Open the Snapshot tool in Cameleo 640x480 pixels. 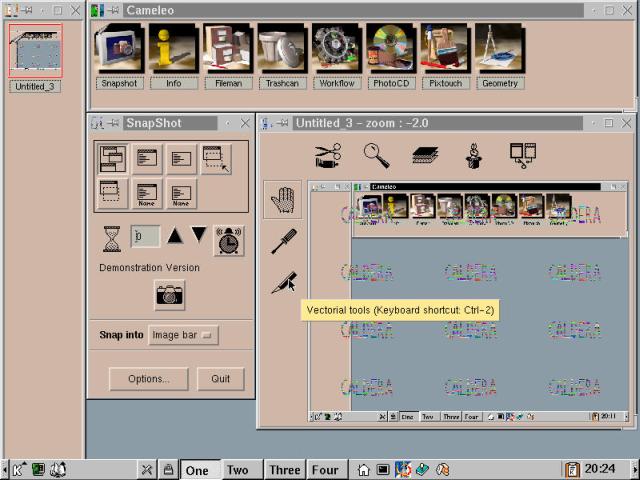click(x=119, y=50)
